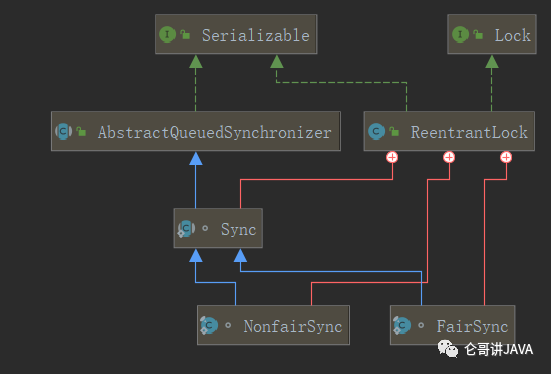The width and height of the screenshot is (551, 374).
Task: Click the FairSync class icon
Action: pos(402,325)
